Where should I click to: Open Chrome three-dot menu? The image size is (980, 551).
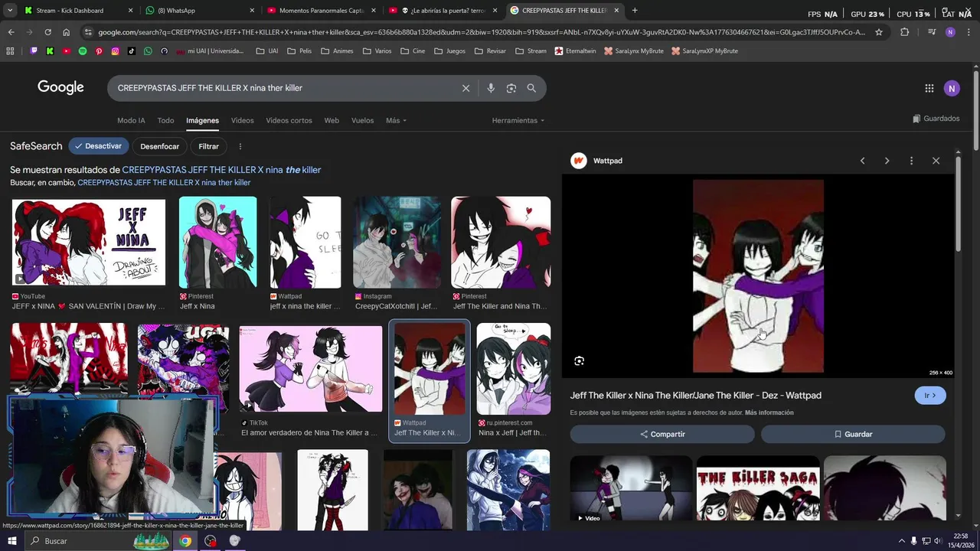click(x=968, y=32)
